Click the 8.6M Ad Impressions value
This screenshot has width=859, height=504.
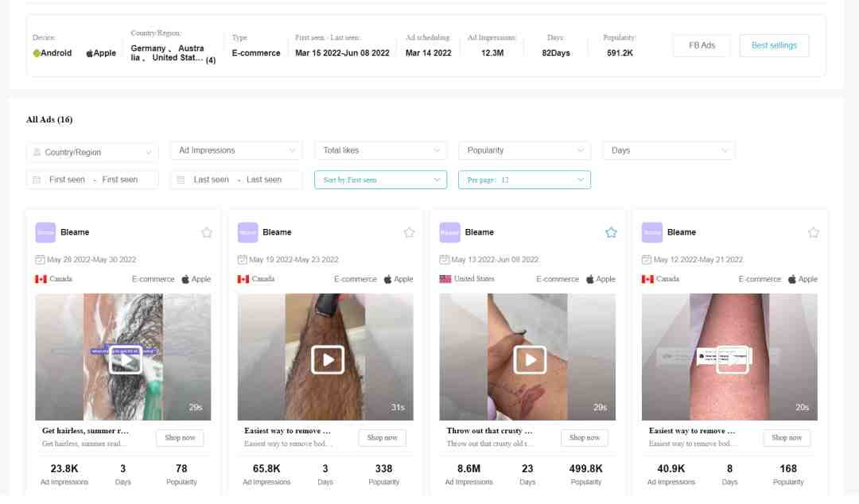(469, 469)
